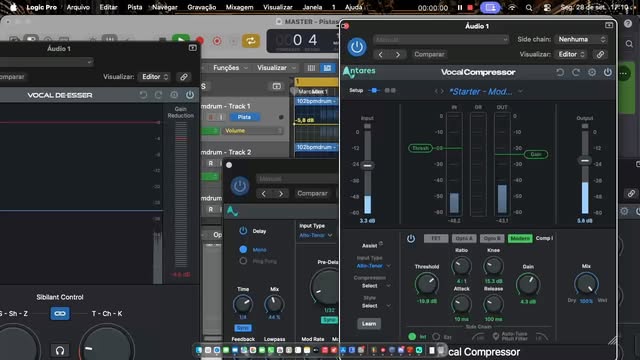The height and width of the screenshot is (360, 640).
Task: Redo in Antares Vocal Compressor toolbar
Action: (x=576, y=72)
